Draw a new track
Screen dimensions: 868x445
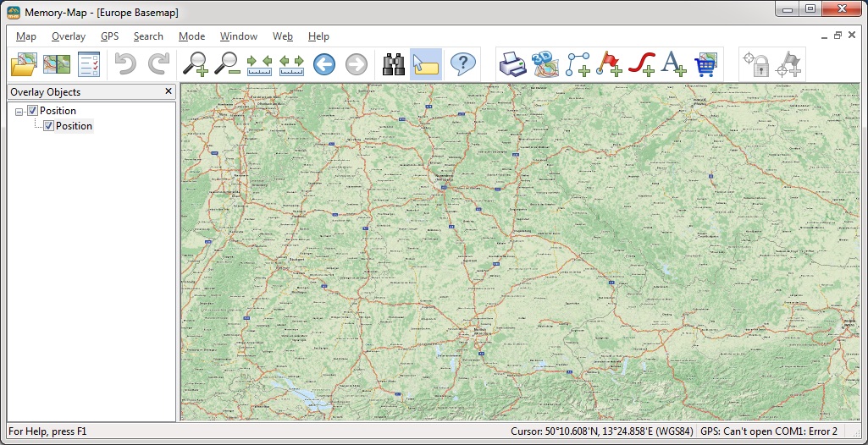(x=642, y=64)
